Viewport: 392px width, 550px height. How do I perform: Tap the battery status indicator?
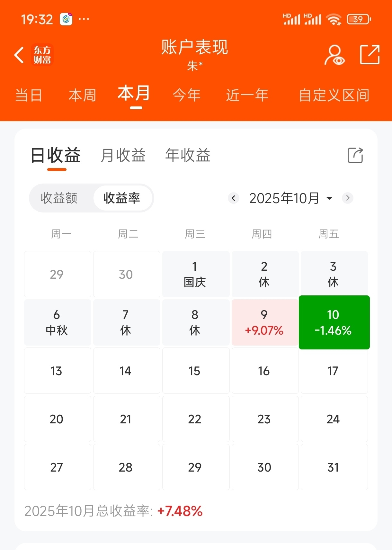click(359, 19)
